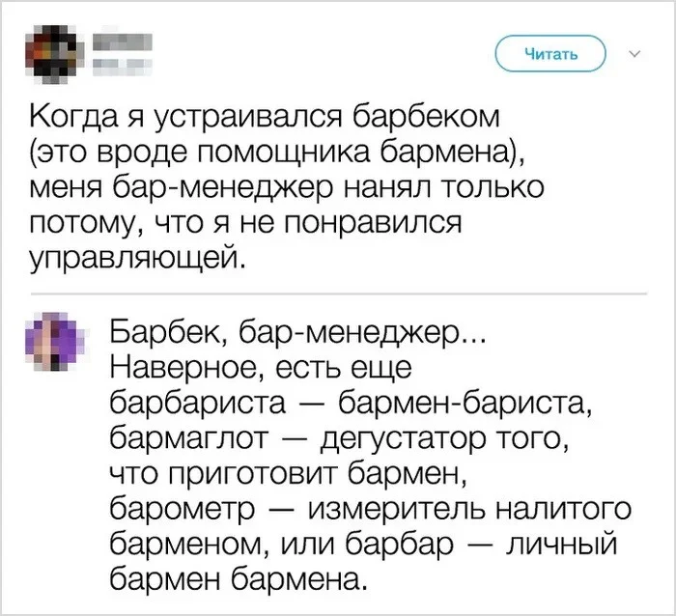The height and width of the screenshot is (616, 676).
Task: Expand the chevron menu beside «Читать»
Action: pyautogui.click(x=634, y=54)
